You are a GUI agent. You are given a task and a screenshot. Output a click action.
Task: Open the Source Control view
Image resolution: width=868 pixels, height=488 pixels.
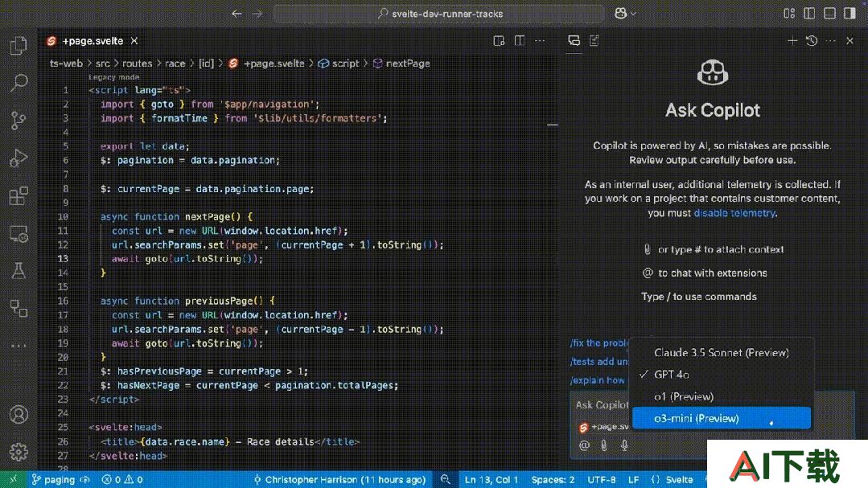coord(19,120)
